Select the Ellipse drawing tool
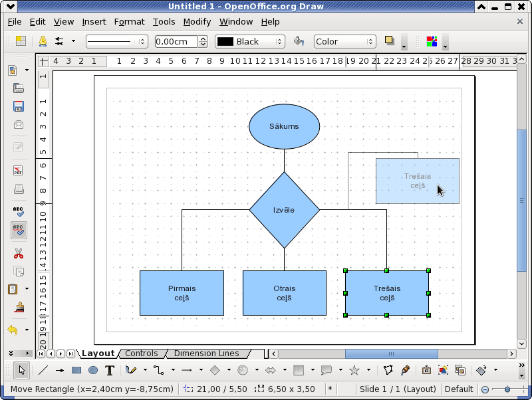This screenshot has height=400, width=532. 93,370
